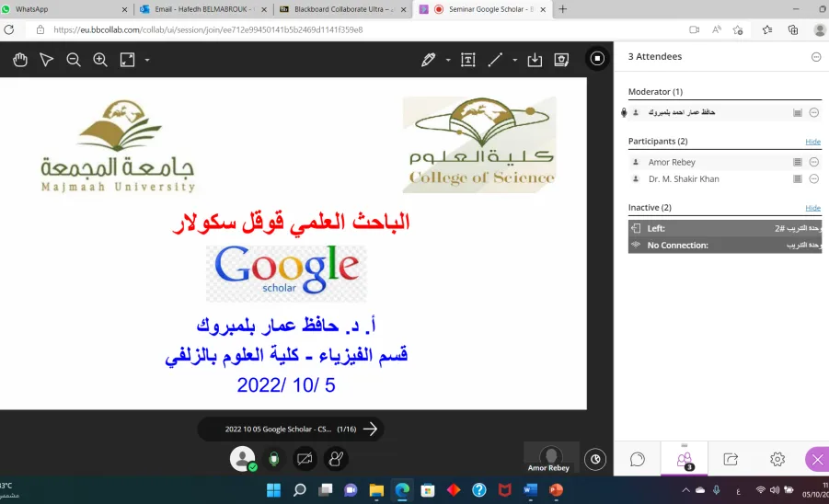Select the hand pan tool

(x=20, y=60)
